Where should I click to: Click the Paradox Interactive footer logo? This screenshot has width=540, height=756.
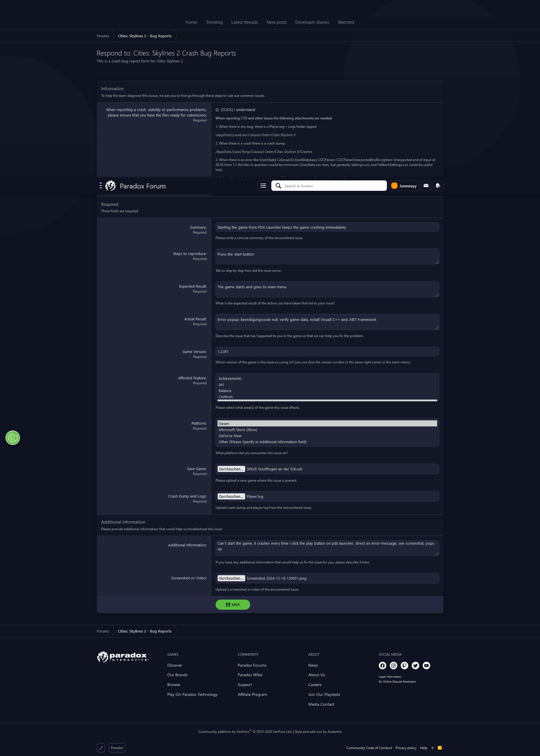point(123,657)
